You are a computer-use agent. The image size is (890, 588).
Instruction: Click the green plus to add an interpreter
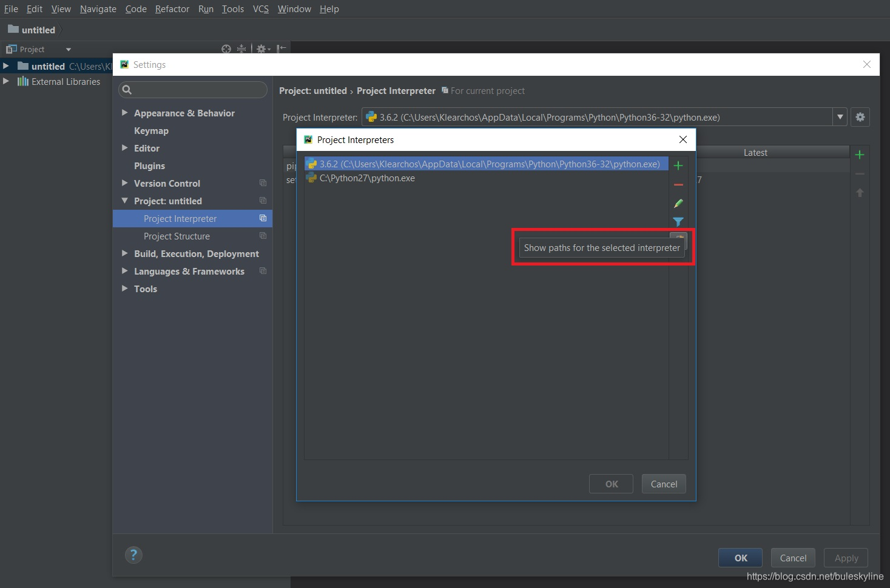click(x=678, y=165)
